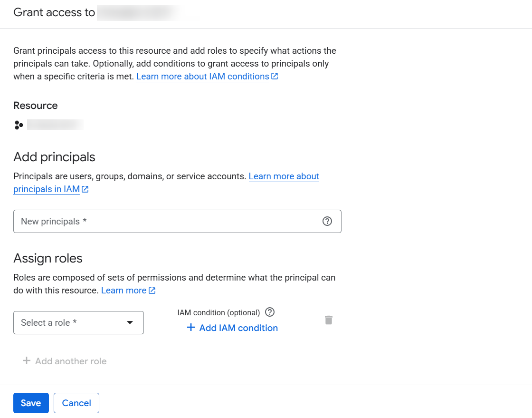Click the resource hexagon icon under Resource

coord(19,125)
